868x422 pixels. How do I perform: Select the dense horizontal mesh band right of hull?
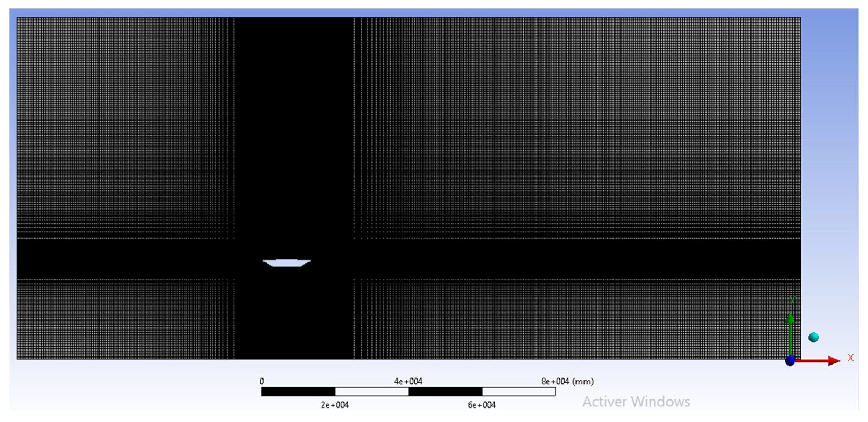[x=573, y=259]
